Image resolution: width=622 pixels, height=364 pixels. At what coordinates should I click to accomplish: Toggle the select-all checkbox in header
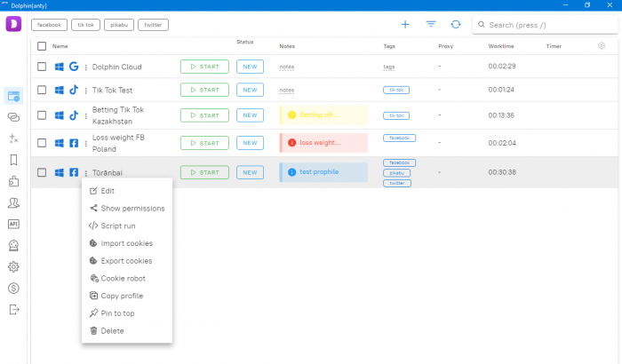coord(42,46)
